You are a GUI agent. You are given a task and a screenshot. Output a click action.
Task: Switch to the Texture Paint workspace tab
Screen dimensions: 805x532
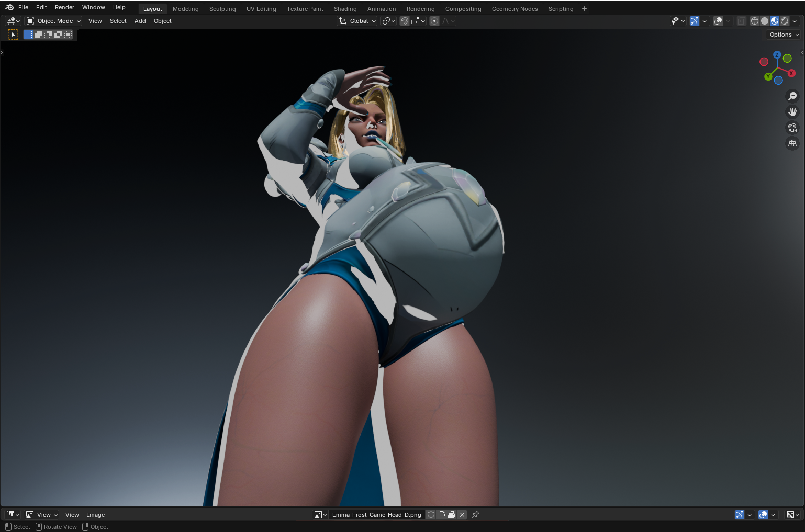[305, 9]
